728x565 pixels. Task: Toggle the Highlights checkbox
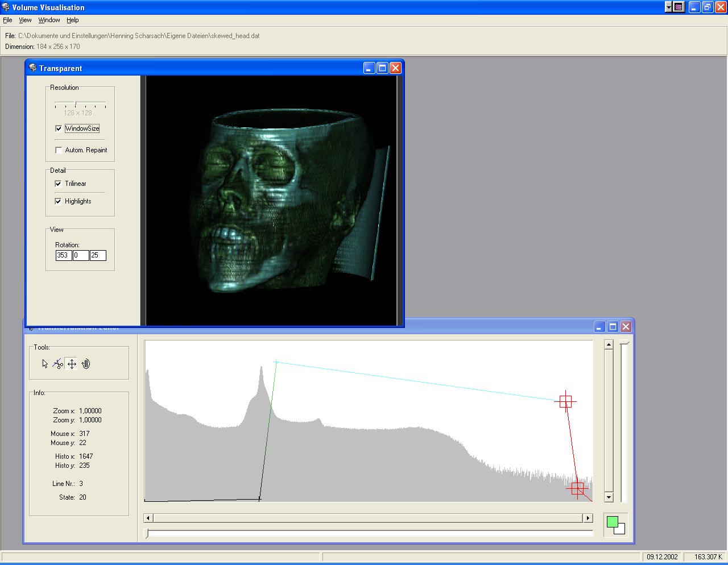[58, 201]
